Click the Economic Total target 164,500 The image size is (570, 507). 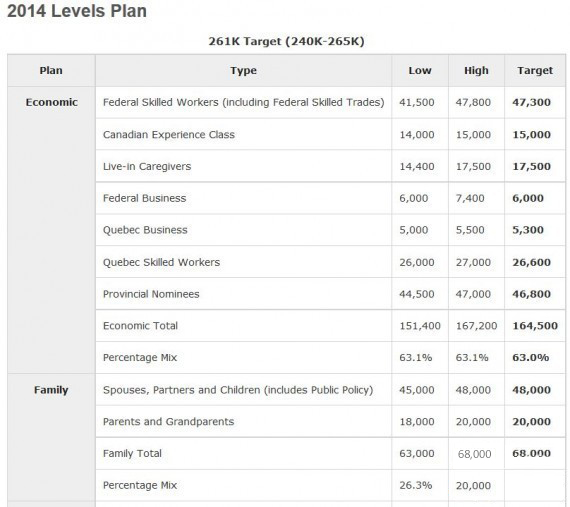535,326
